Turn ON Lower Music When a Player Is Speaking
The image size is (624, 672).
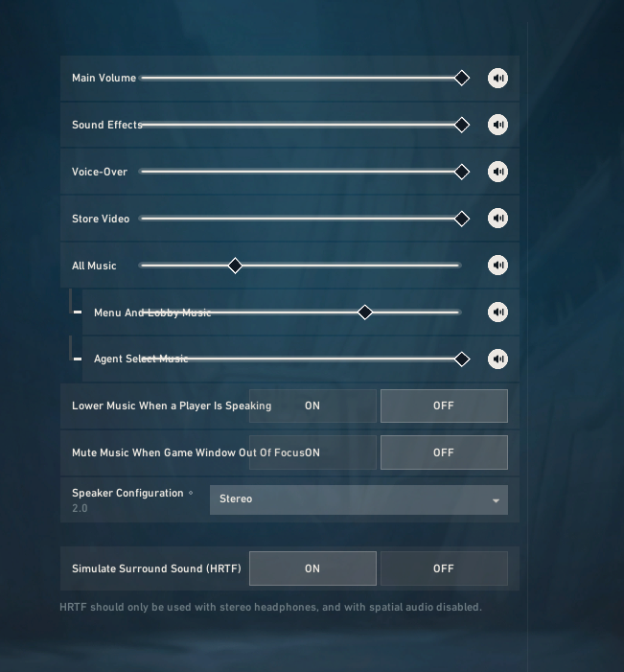pyautogui.click(x=312, y=406)
